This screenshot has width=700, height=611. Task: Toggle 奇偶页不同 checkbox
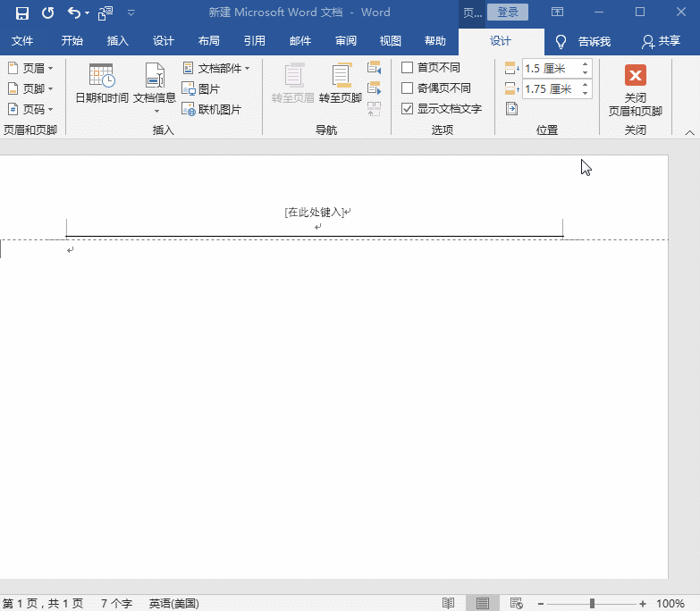click(408, 88)
